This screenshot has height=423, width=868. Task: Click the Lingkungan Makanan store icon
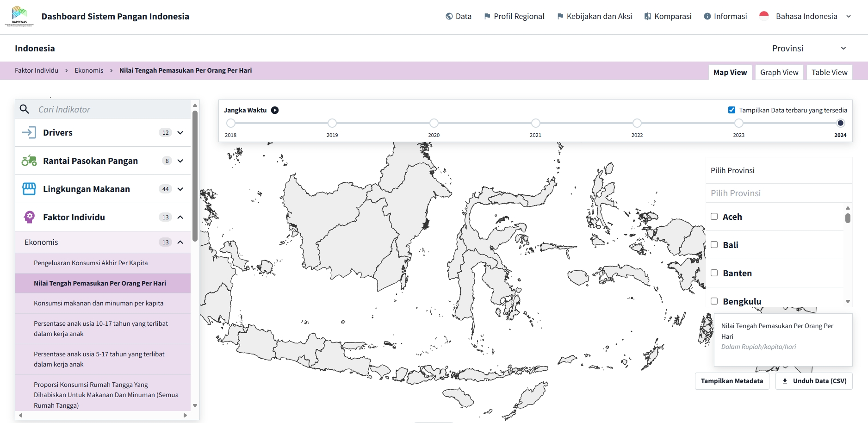click(x=29, y=189)
